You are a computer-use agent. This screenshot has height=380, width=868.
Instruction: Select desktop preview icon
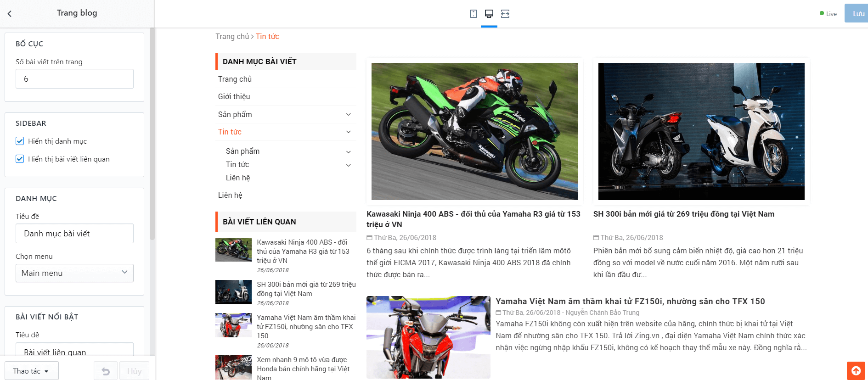coord(489,14)
